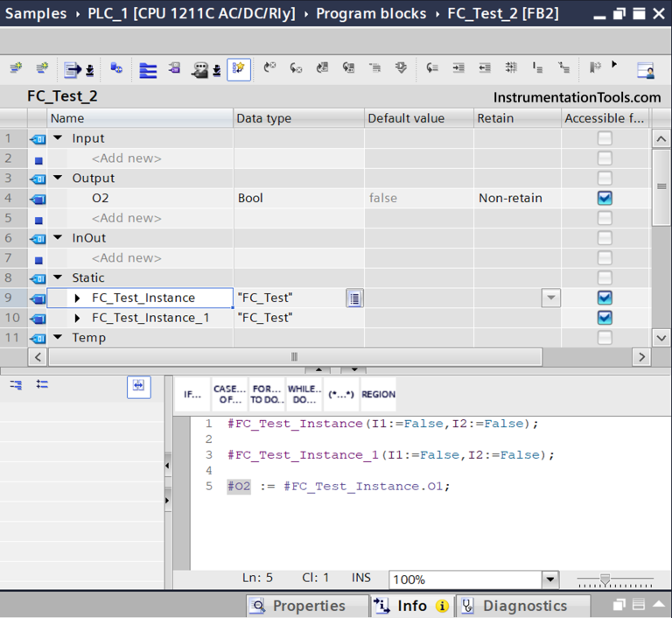
Task: Click the far-right toolbar window icon
Action: pos(645,70)
